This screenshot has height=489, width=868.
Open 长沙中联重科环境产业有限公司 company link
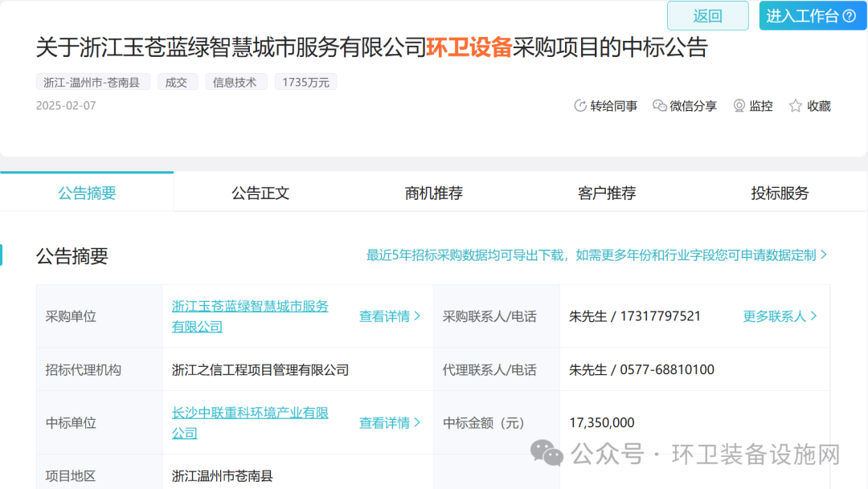250,422
